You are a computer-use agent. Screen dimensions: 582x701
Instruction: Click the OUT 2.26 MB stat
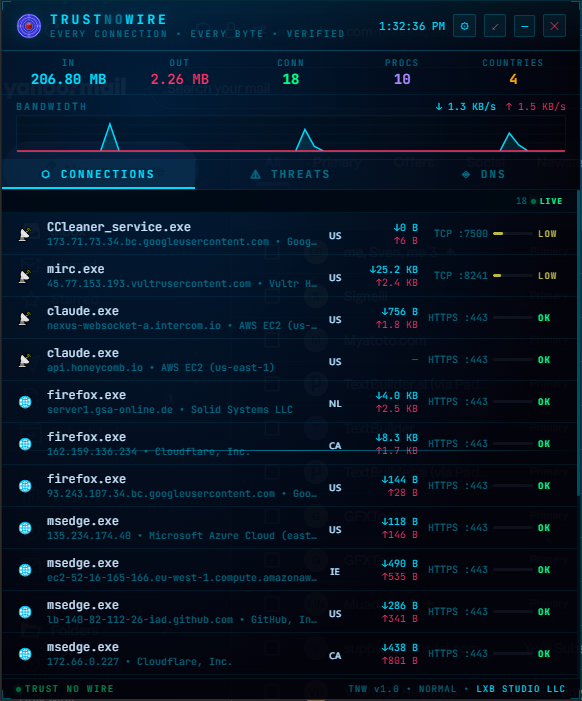[180, 72]
